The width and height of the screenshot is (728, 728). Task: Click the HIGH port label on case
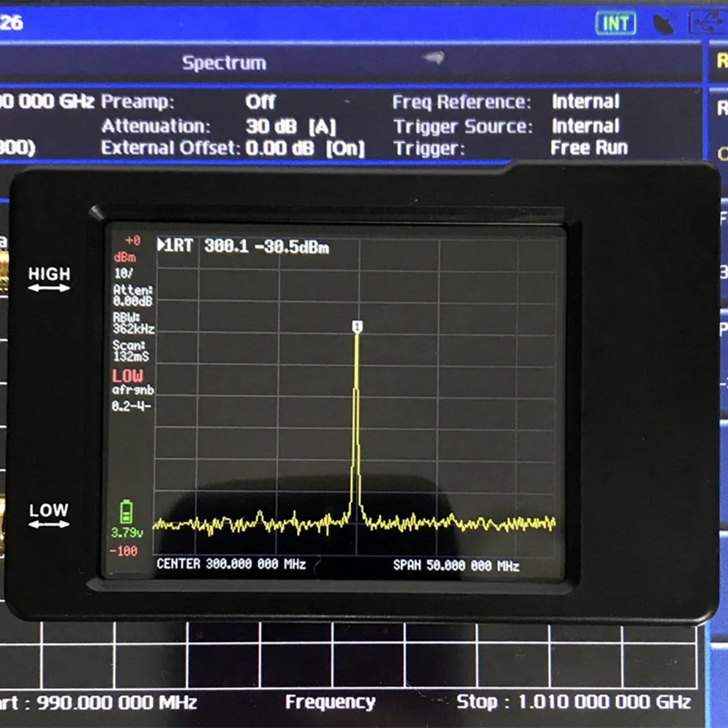click(x=50, y=274)
